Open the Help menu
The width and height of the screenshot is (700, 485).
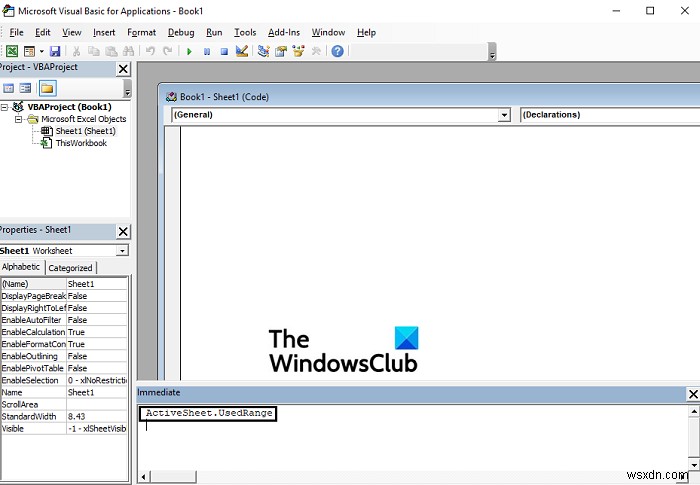click(367, 33)
